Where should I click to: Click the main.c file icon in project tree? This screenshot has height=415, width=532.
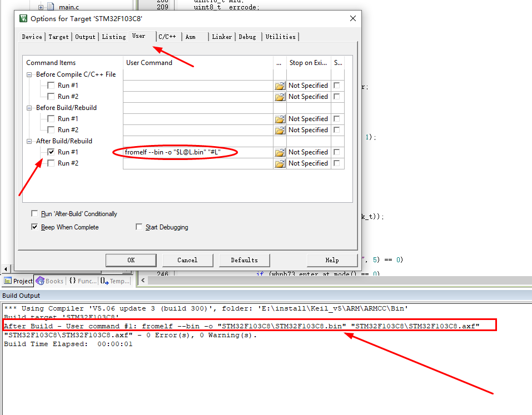51,7
